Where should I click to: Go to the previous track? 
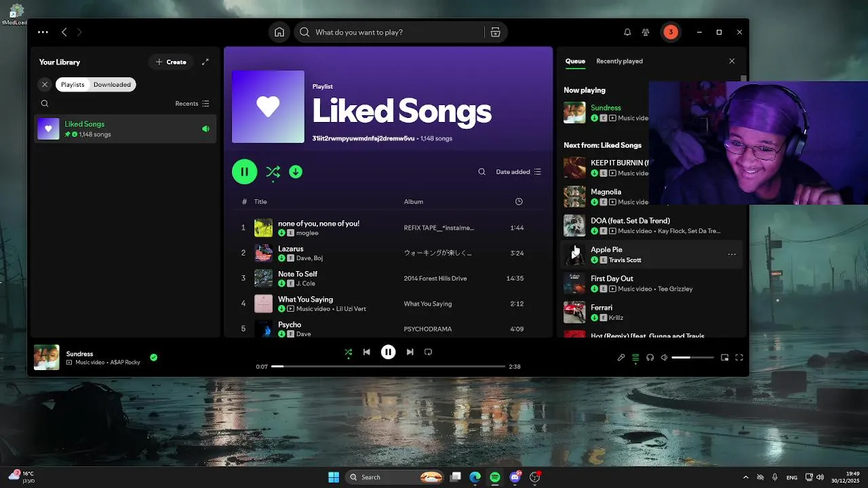[x=367, y=352]
